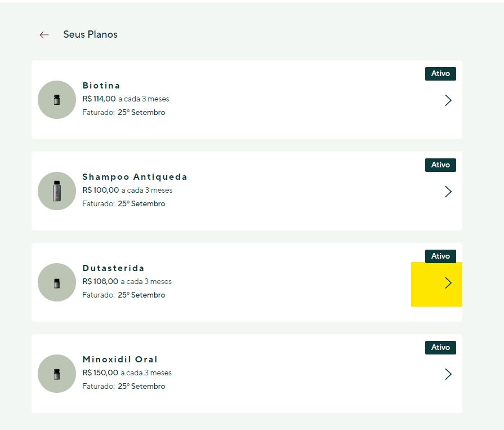Click the Ativo badge on Shampoo Antiqueda
The height and width of the screenshot is (430, 504).
coord(440,165)
